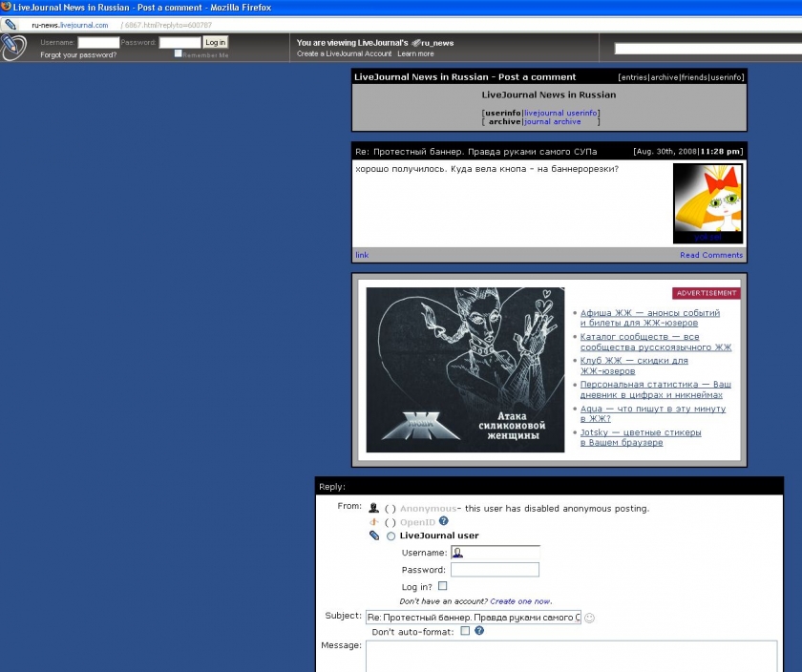The image size is (802, 672).
Task: Go to userinfo in journal navigation
Action: coord(726,77)
